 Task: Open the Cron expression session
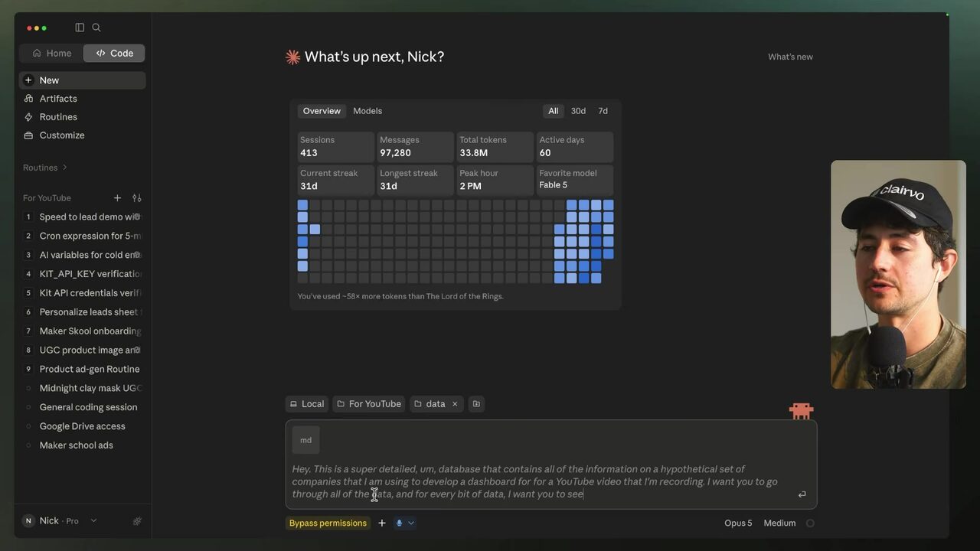click(x=83, y=236)
